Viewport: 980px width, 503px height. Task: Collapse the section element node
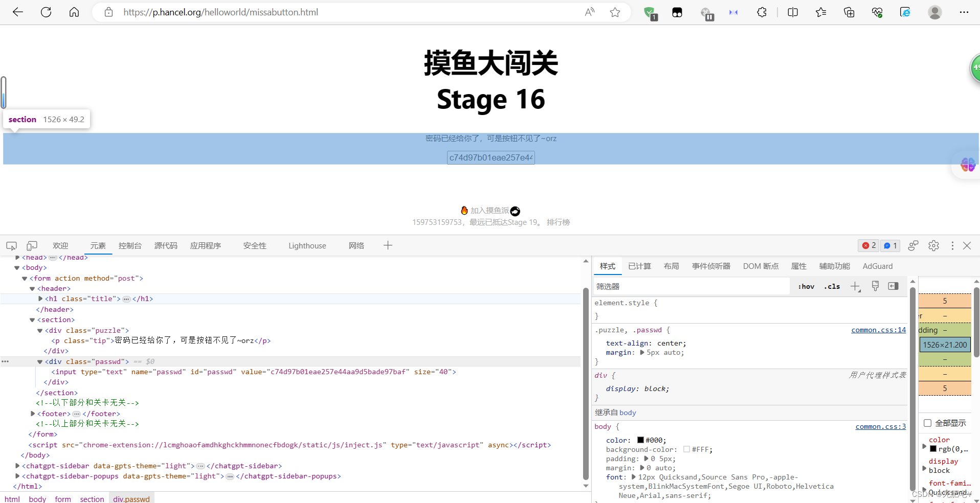pos(32,320)
